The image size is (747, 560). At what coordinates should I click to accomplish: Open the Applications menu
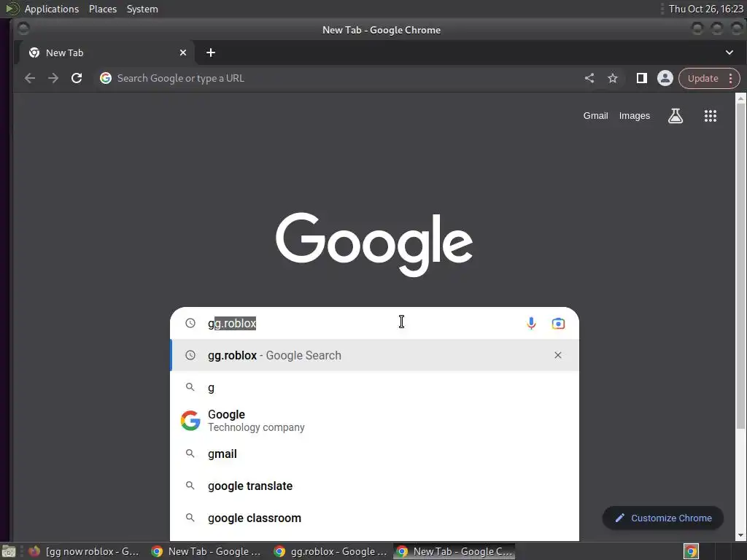(x=52, y=9)
